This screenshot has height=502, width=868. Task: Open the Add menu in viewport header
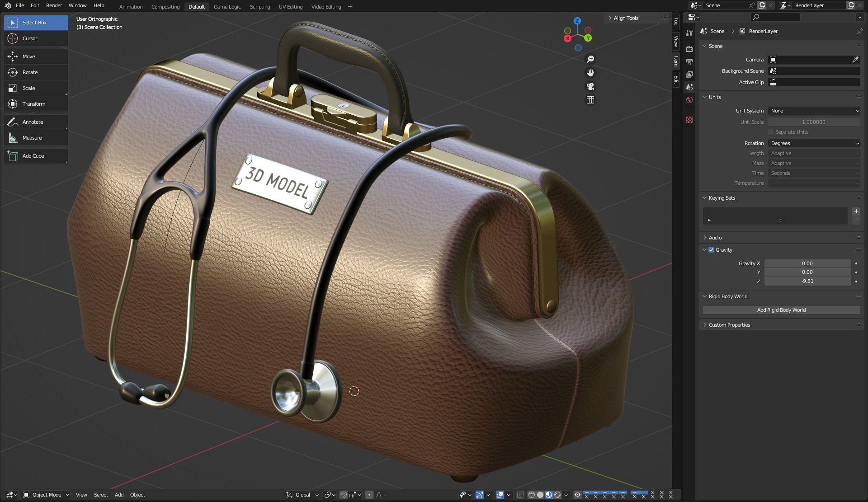[x=119, y=495]
